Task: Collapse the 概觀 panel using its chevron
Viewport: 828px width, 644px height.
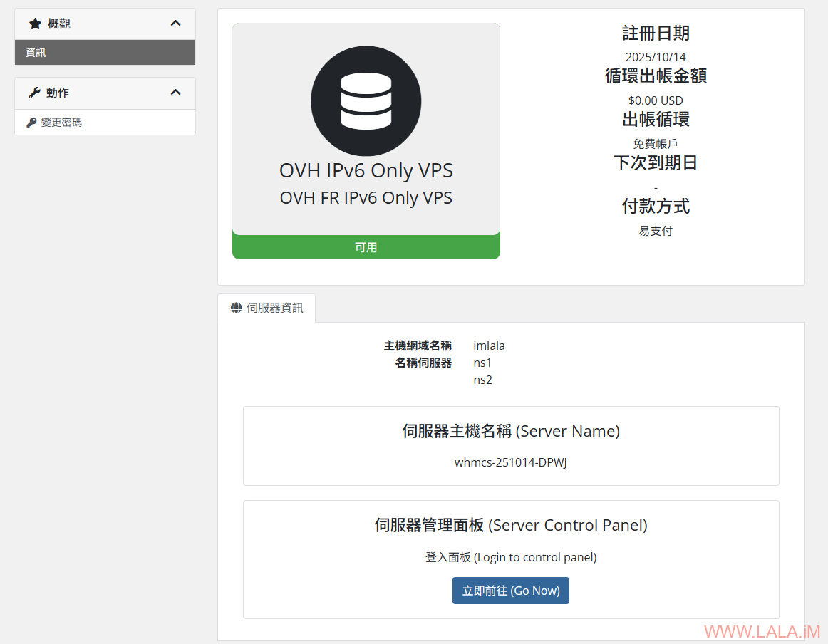Action: (x=176, y=24)
